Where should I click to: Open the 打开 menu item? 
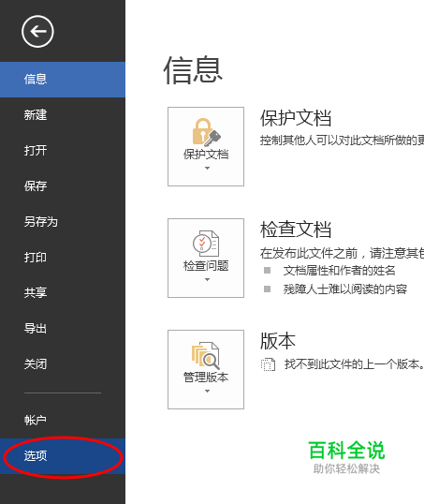point(63,151)
